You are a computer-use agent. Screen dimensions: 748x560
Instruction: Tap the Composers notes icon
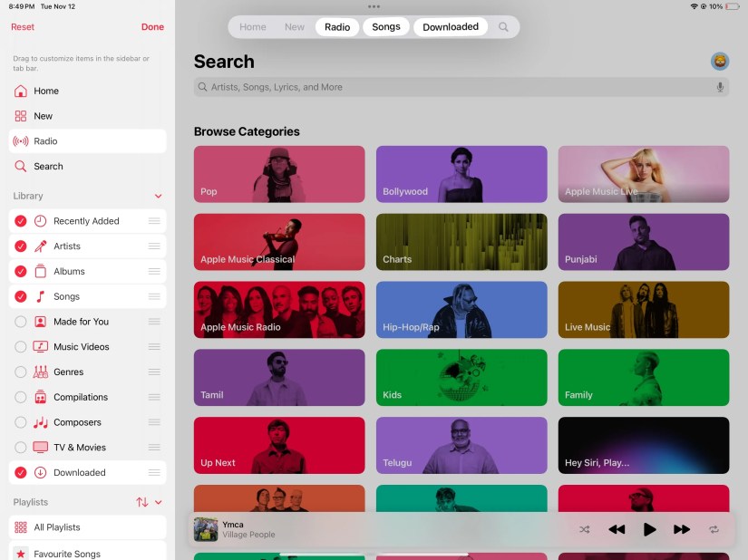pos(41,421)
